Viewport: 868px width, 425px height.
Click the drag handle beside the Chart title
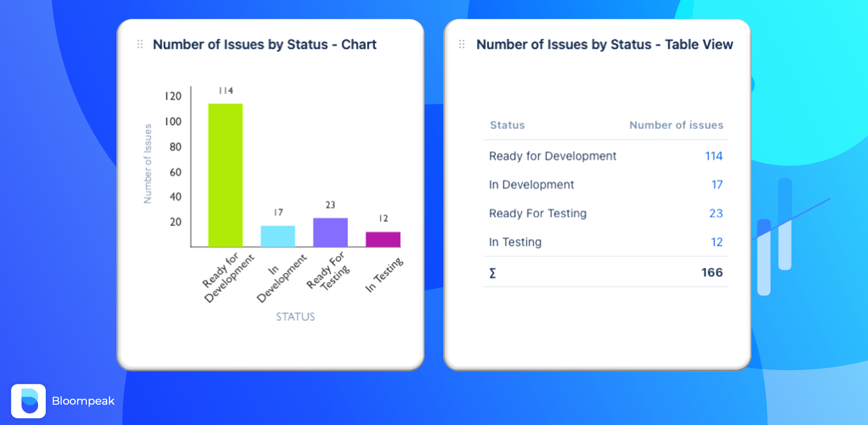point(140,44)
